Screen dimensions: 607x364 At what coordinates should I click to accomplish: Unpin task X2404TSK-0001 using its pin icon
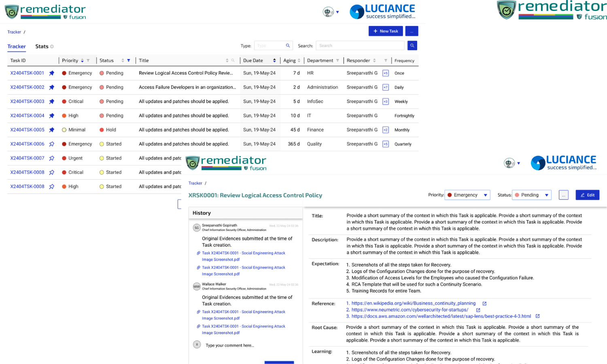(51, 73)
